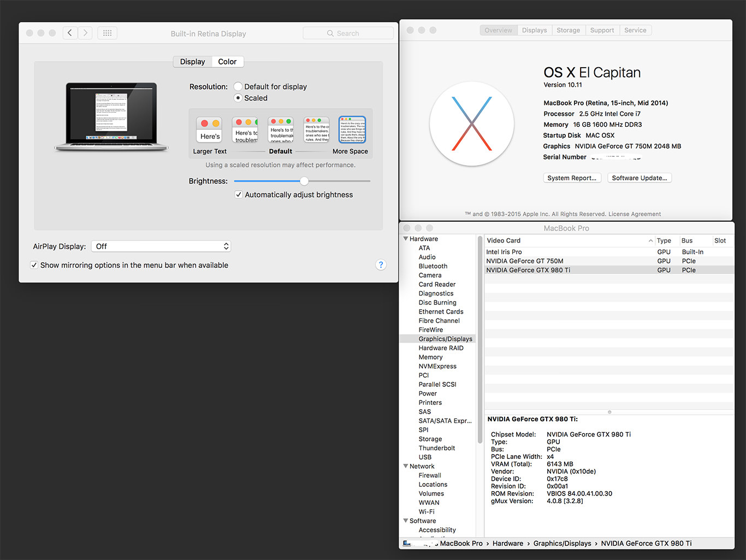746x560 pixels.
Task: Open the Support tab in About This Mac
Action: pos(602,30)
